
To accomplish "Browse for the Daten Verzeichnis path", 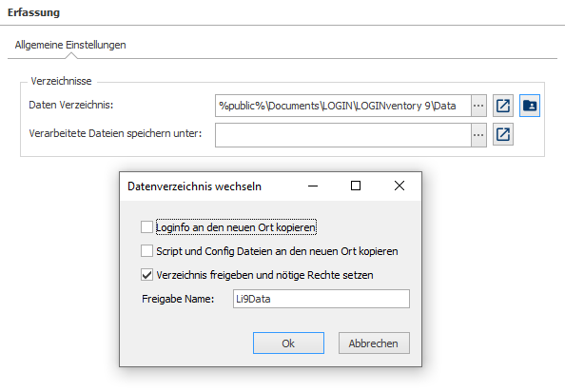I will tap(478, 106).
